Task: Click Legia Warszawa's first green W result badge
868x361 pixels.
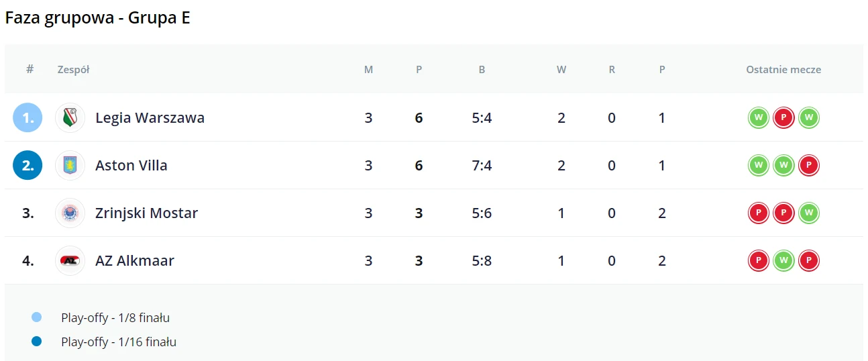Action: coord(758,118)
